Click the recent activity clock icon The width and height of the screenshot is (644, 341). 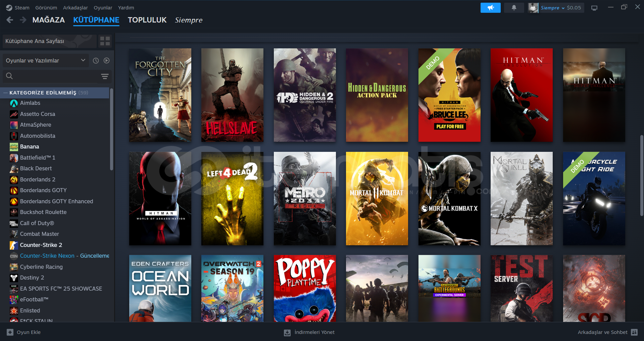pos(96,60)
